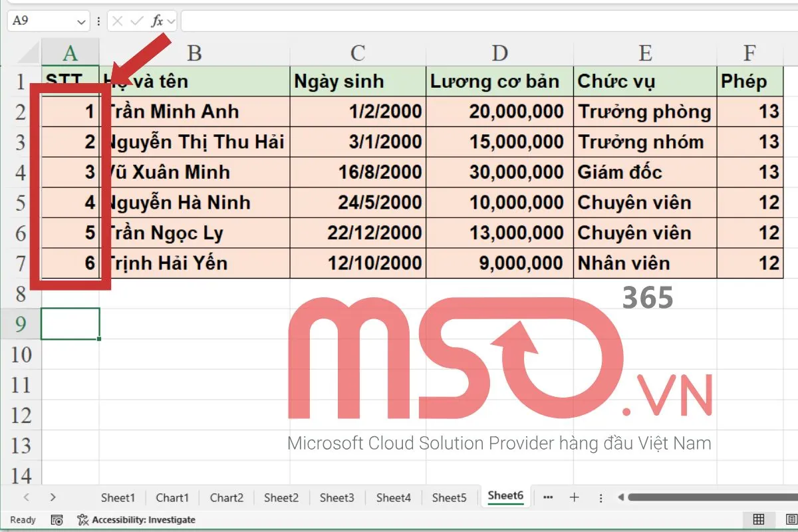Expand the formula bar chevron

click(x=172, y=20)
